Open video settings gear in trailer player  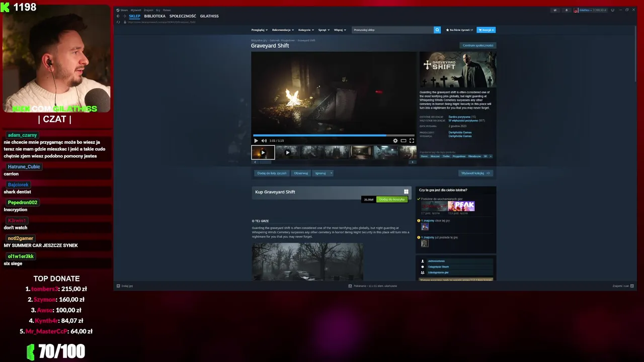coord(395,141)
